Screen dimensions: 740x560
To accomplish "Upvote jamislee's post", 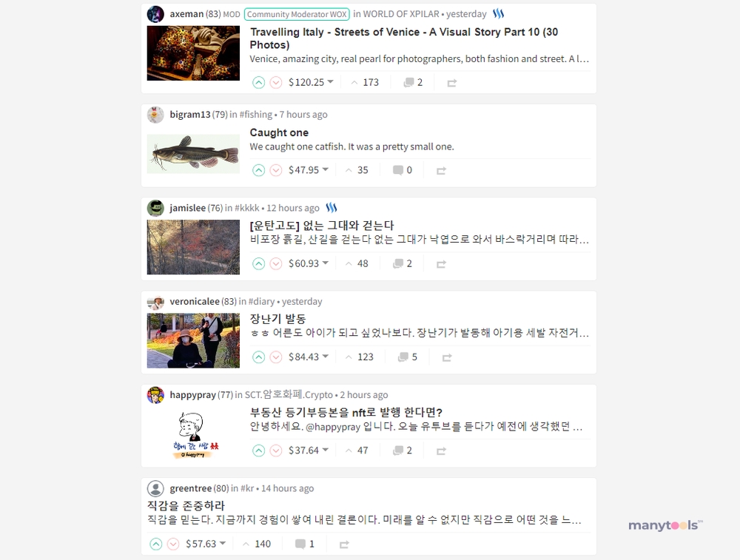I will tap(258, 263).
